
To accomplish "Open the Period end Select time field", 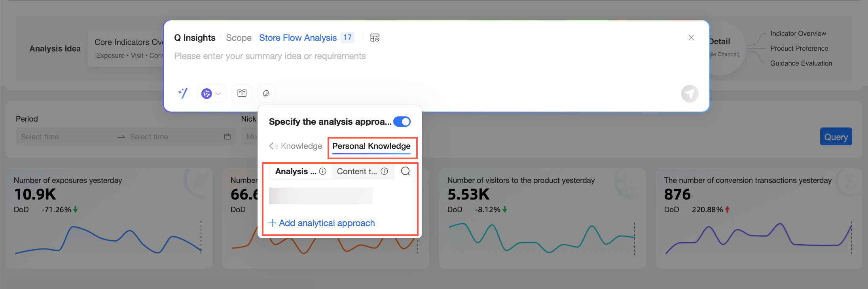I will click(174, 137).
